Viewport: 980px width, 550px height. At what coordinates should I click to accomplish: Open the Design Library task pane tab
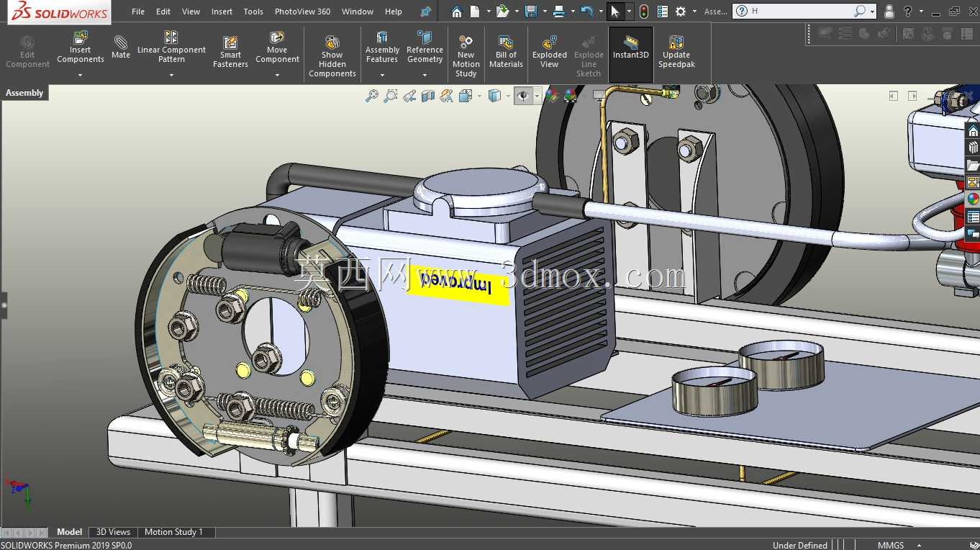tap(973, 148)
